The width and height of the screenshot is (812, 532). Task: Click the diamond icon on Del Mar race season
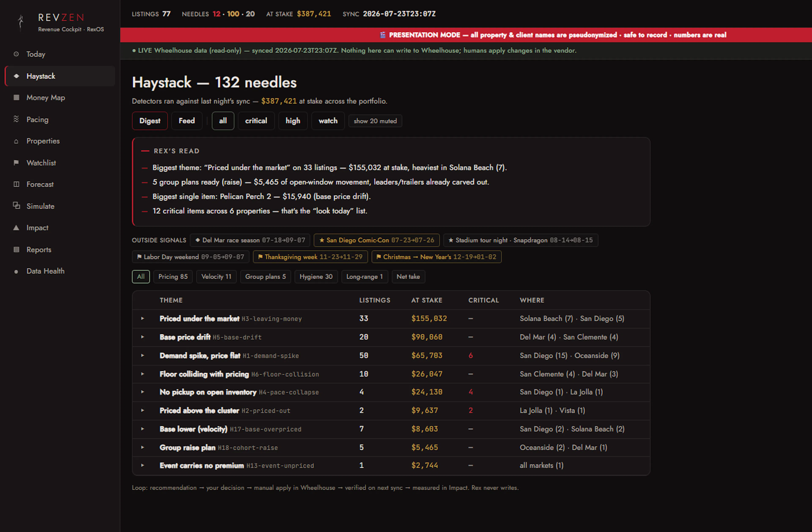[198, 240]
